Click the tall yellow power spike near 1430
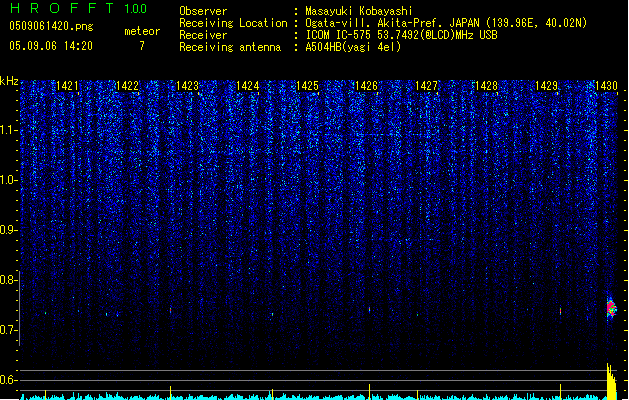This screenshot has height=400, width=629. [x=611, y=381]
